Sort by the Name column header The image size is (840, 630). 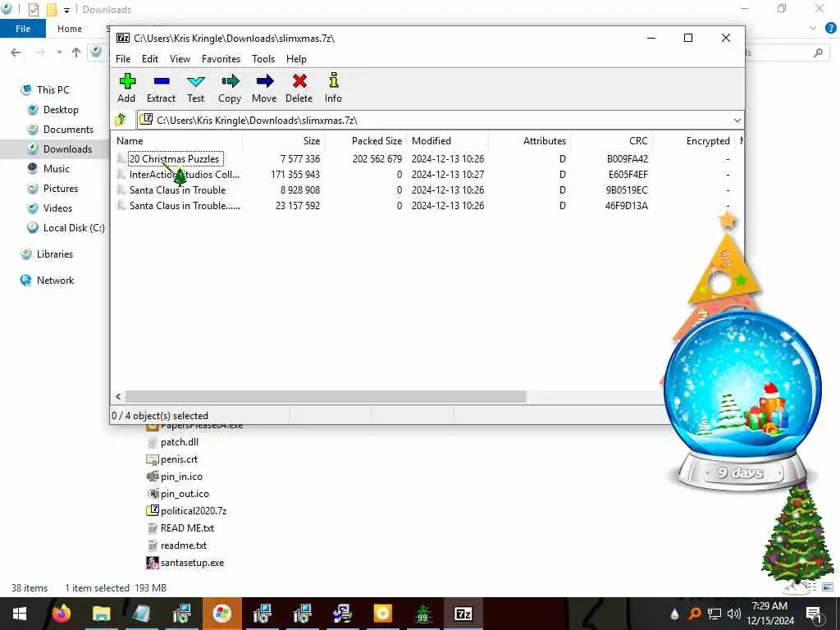tap(177, 141)
